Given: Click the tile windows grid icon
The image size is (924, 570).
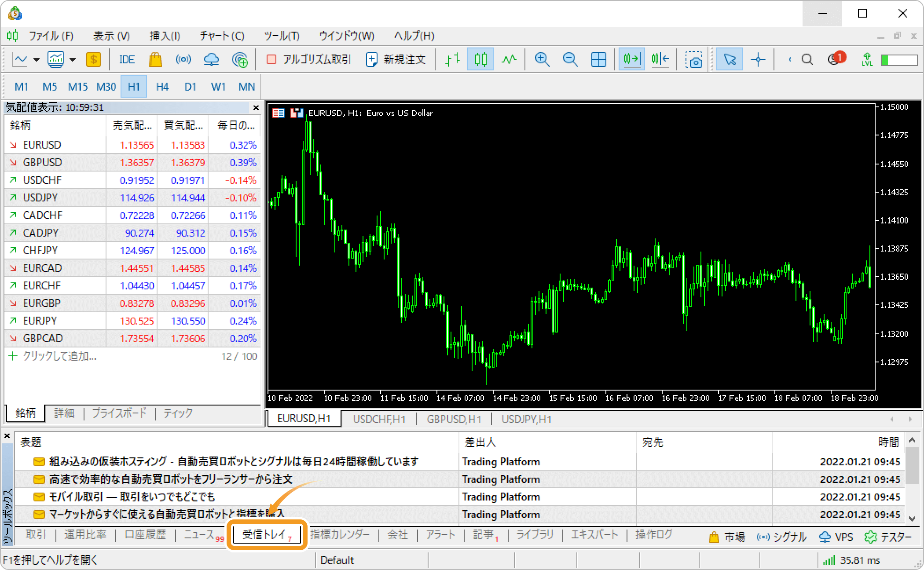Looking at the screenshot, I should pos(598,59).
